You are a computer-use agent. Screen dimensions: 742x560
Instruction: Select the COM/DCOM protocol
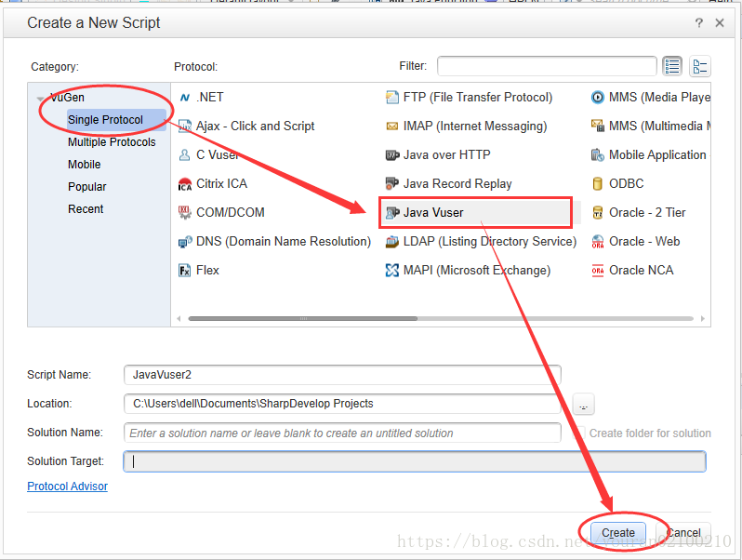point(221,212)
